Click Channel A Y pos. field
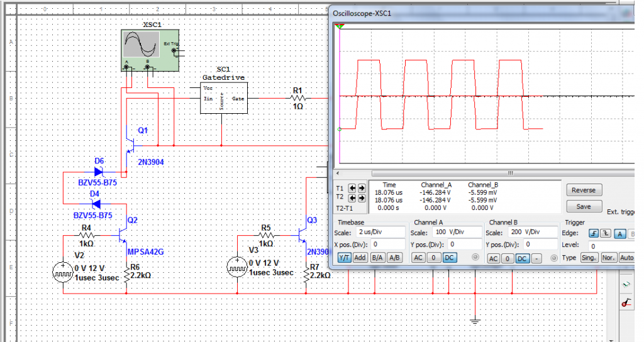The width and height of the screenshot is (644, 342). [465, 245]
